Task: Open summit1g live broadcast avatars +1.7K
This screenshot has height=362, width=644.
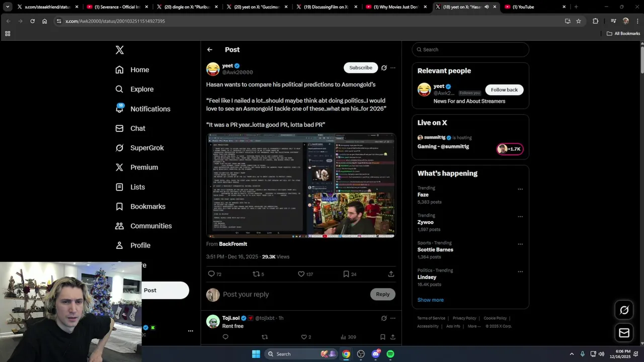Action: pyautogui.click(x=510, y=149)
